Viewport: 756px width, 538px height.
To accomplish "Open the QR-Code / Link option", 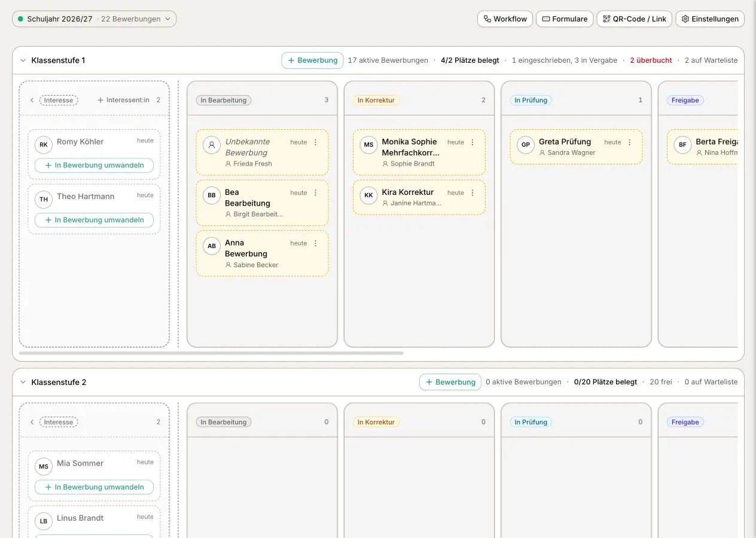I will point(635,19).
